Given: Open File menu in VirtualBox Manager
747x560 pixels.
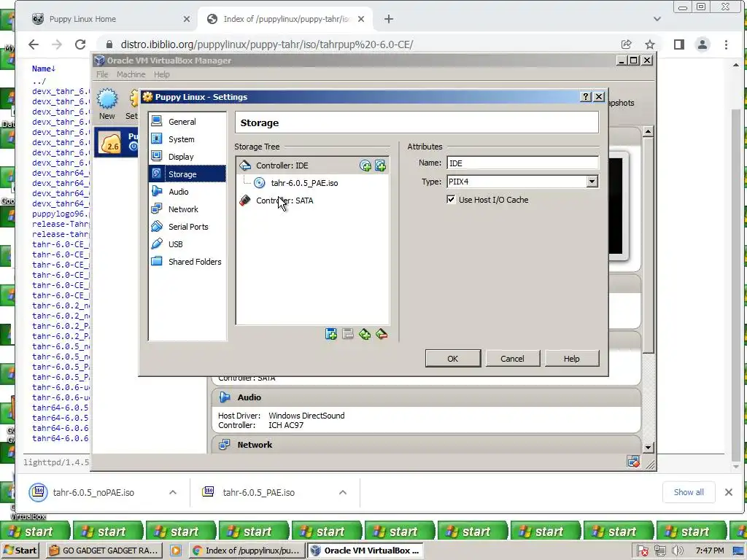Looking at the screenshot, I should click(x=102, y=74).
